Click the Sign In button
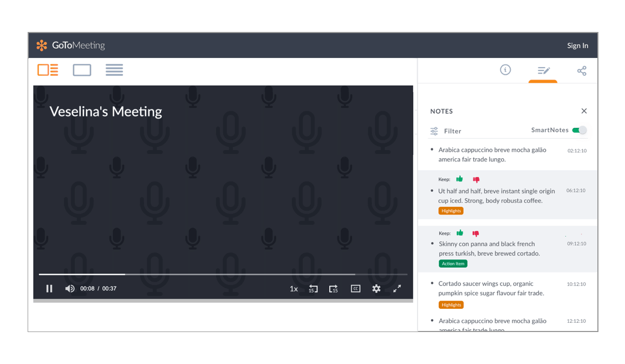Viewport: 625px width, 364px height. pos(577,45)
